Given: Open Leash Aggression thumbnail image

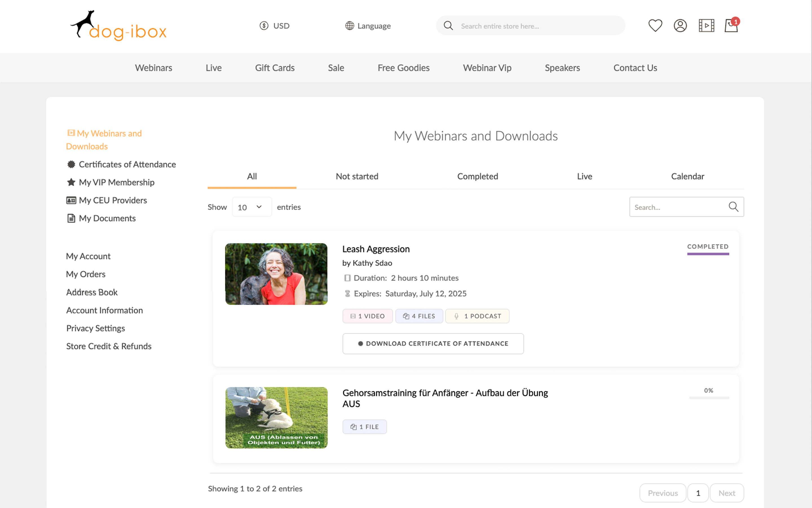Looking at the screenshot, I should (276, 274).
